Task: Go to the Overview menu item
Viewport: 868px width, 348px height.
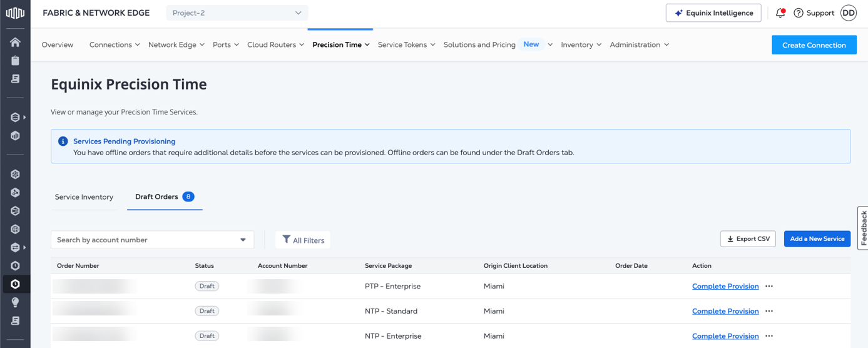Action: 58,44
